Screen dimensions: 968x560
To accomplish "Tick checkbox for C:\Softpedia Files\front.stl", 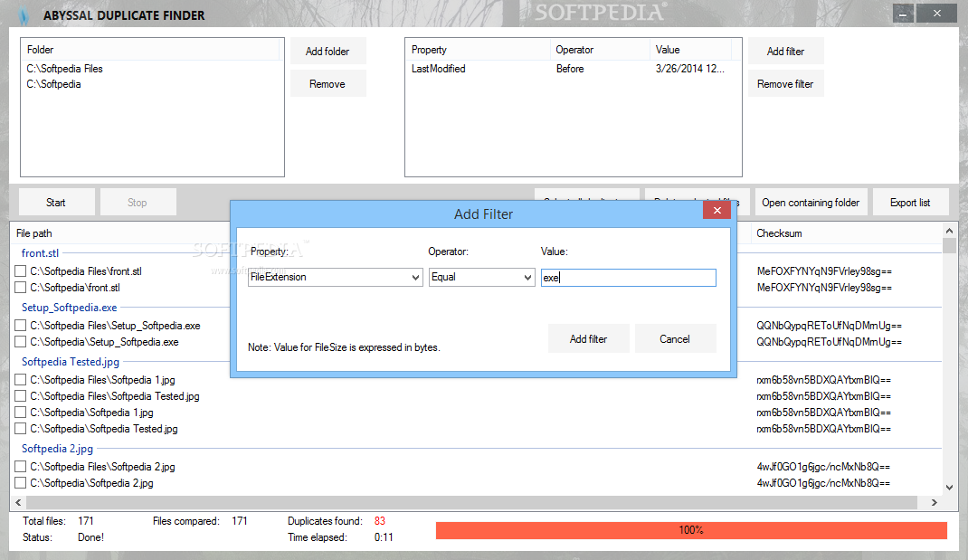I will (21, 271).
